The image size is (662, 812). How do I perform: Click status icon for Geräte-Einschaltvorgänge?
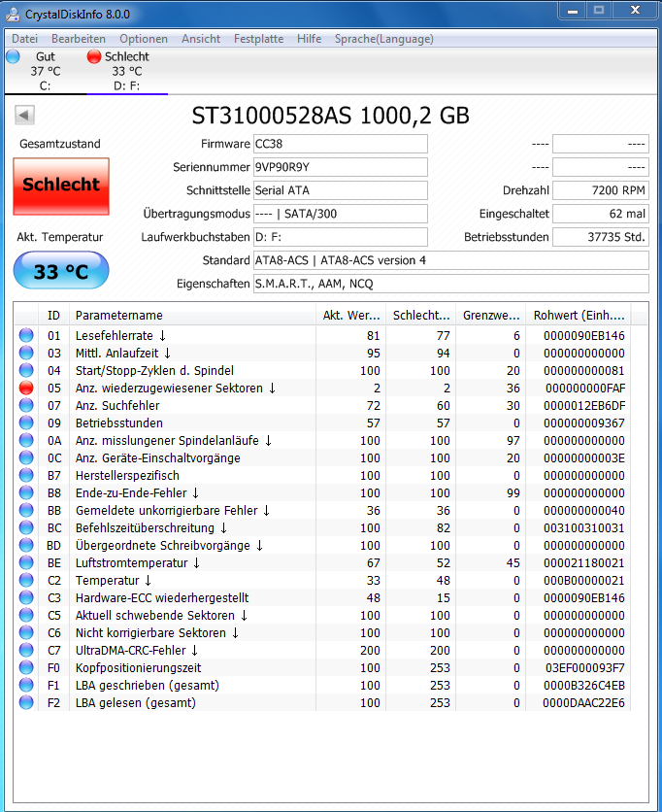click(x=26, y=457)
